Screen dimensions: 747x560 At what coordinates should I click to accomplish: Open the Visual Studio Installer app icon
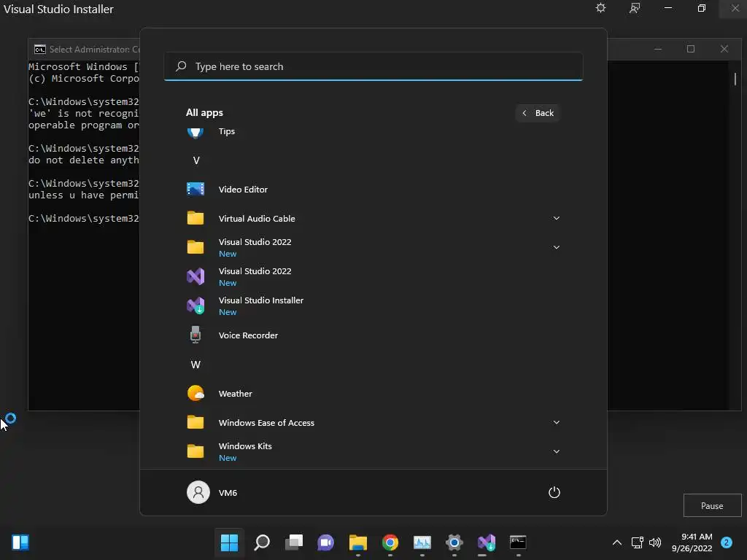(x=196, y=306)
